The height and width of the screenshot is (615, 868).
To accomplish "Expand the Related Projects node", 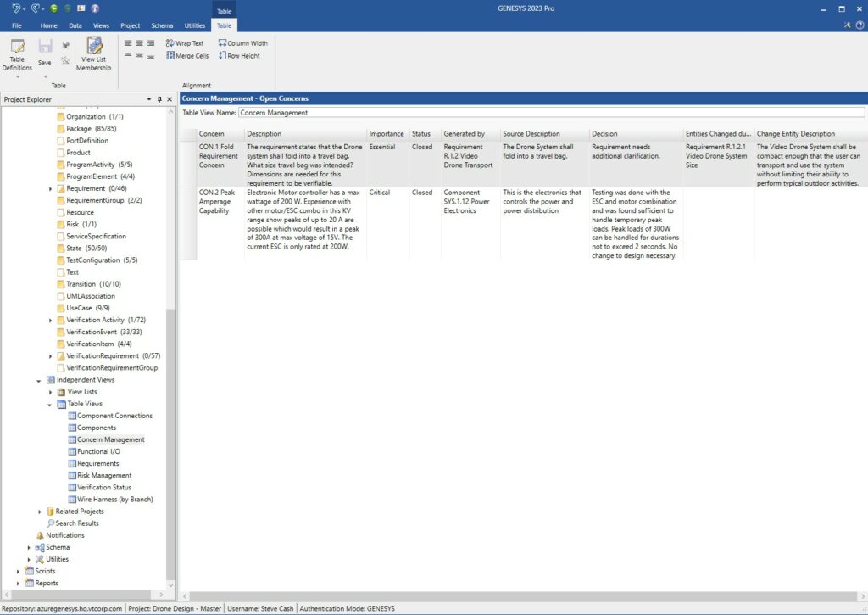I will point(38,511).
